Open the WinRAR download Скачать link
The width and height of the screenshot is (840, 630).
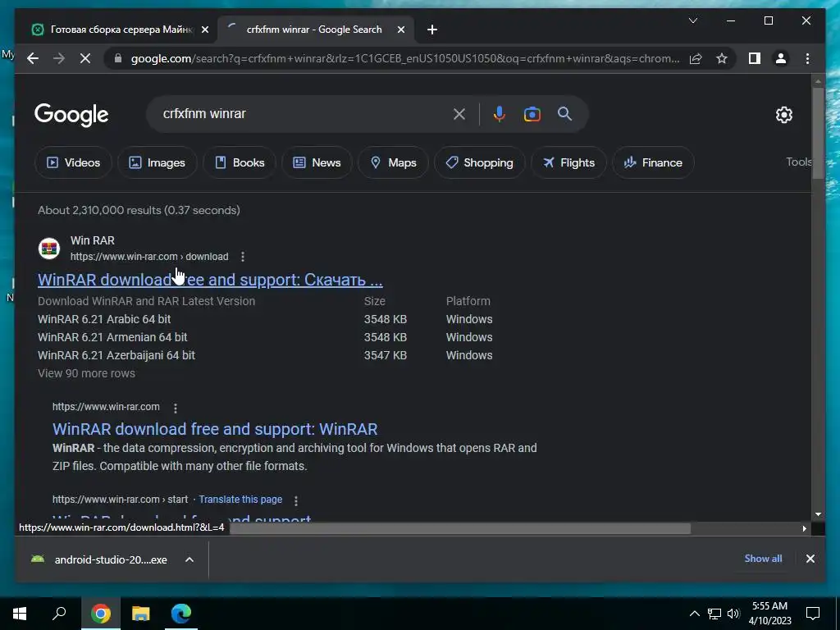pyautogui.click(x=210, y=280)
